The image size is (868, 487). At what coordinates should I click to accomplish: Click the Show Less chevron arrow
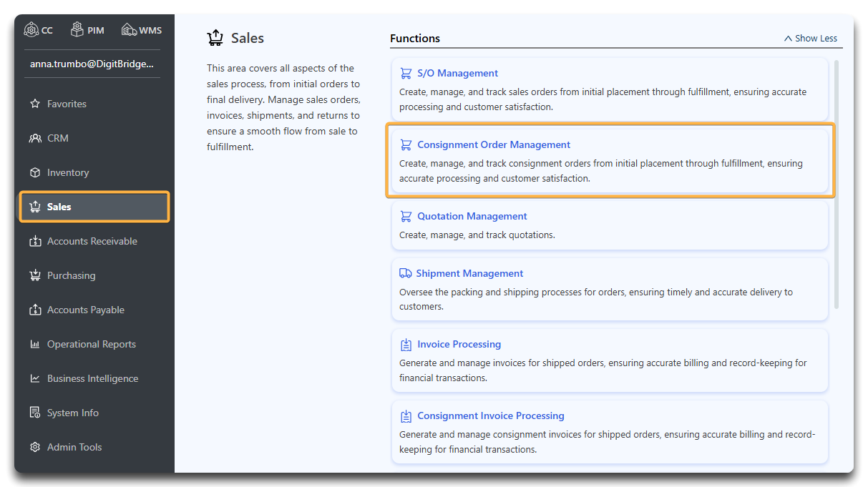(788, 39)
